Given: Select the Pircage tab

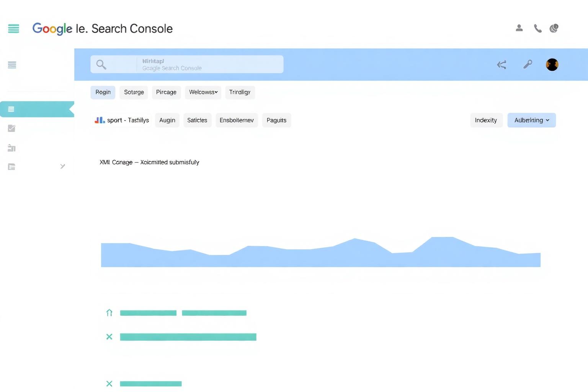Looking at the screenshot, I should [x=166, y=92].
